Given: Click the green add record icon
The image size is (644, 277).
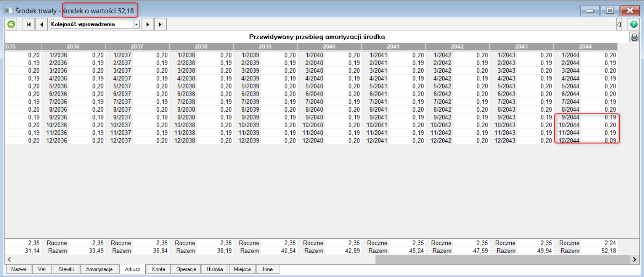Looking at the screenshot, I should click(11, 24).
